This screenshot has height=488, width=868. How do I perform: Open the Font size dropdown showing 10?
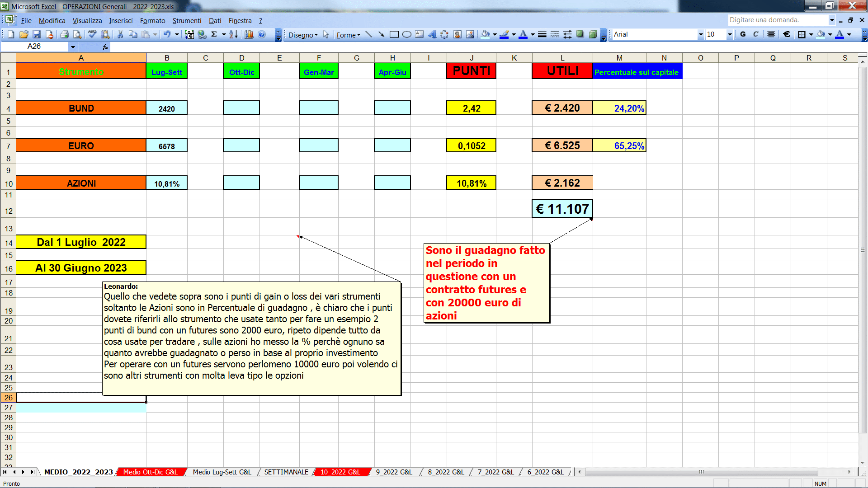(x=729, y=34)
